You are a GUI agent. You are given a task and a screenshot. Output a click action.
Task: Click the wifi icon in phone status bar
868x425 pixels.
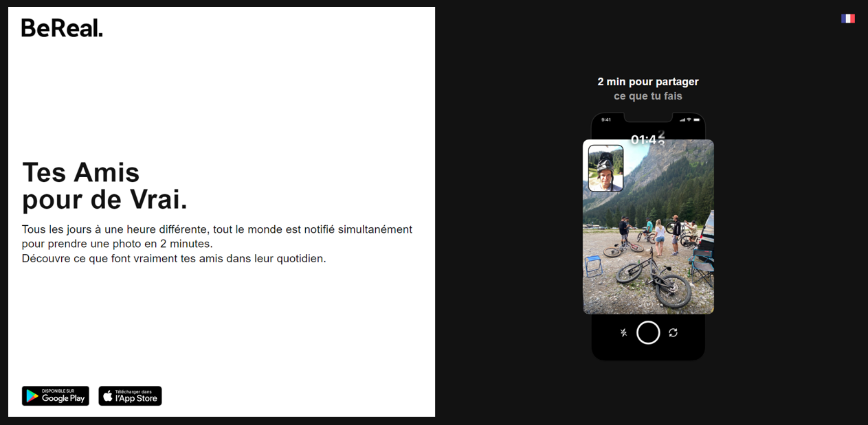[689, 119]
